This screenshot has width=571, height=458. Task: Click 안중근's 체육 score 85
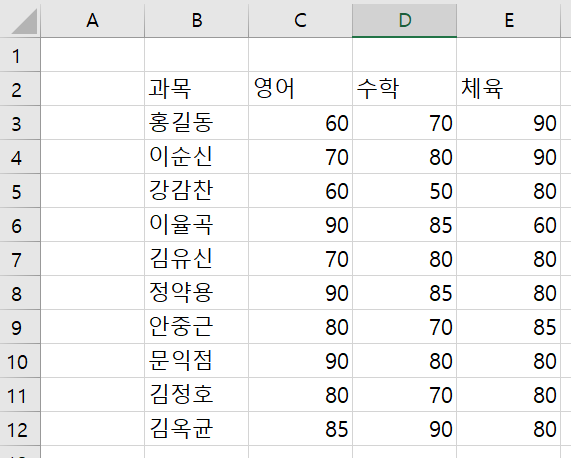pos(509,327)
